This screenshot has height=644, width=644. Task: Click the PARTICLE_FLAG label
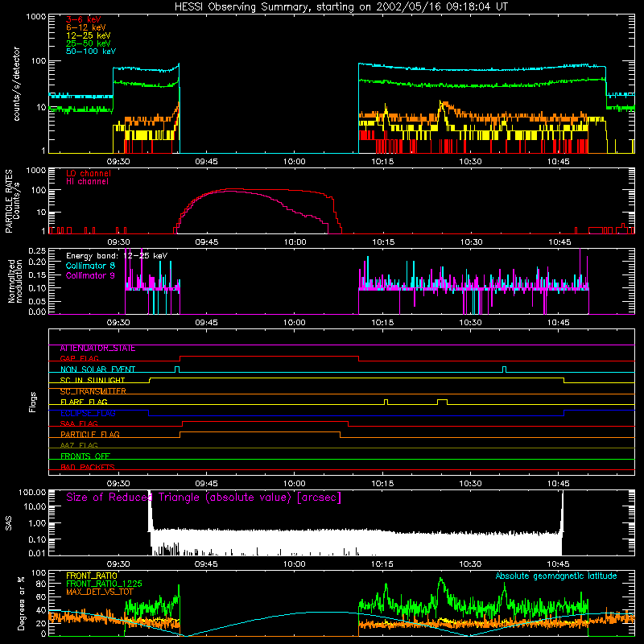click(90, 435)
